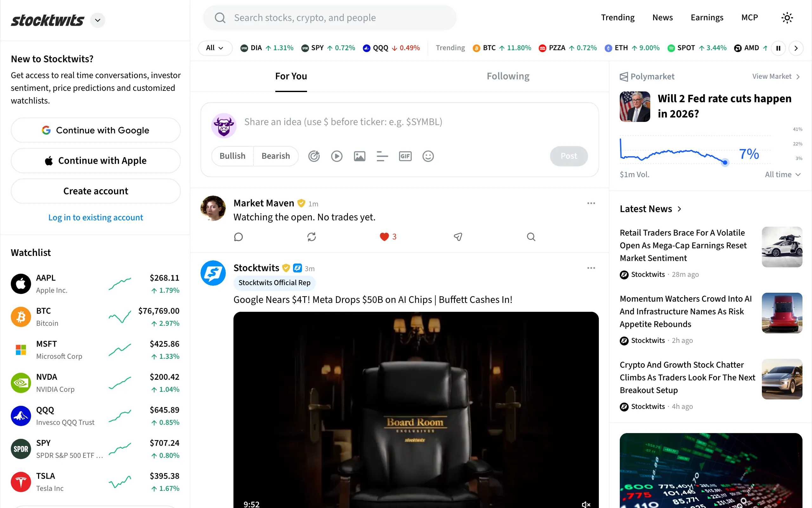Share Market Maven's post via paper plane

coord(458,237)
